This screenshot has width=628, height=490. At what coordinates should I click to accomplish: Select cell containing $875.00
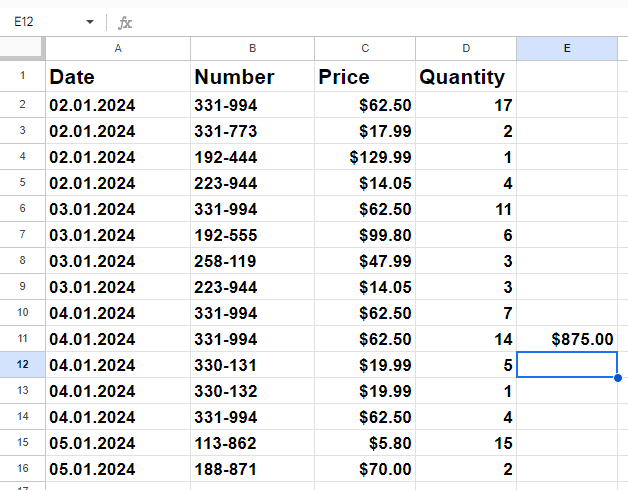pos(567,339)
